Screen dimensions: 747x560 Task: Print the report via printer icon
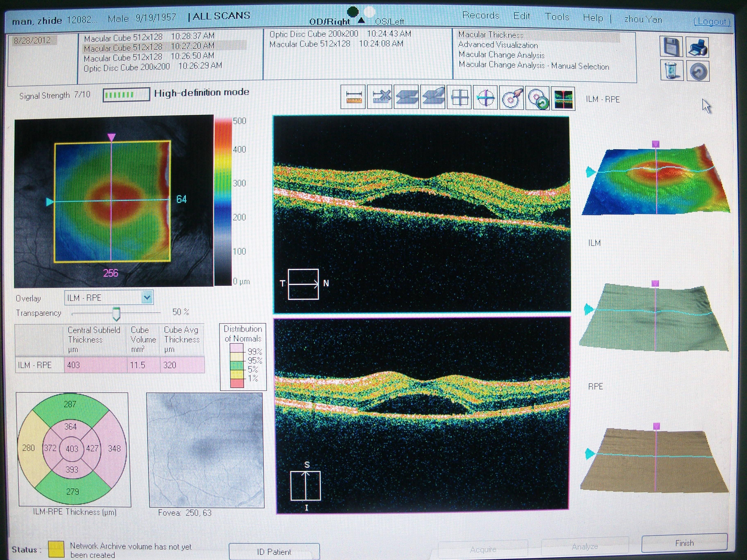click(x=698, y=47)
